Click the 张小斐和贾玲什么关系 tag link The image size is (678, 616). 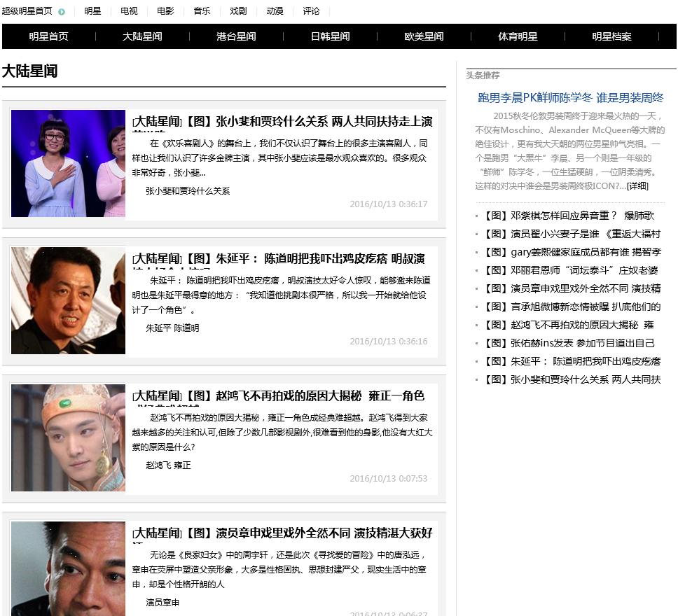[188, 190]
